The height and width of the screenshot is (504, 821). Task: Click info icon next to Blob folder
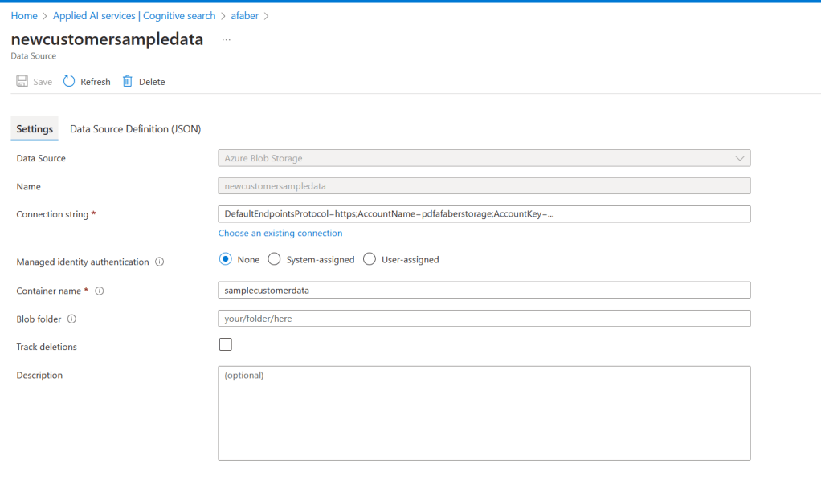coord(71,319)
